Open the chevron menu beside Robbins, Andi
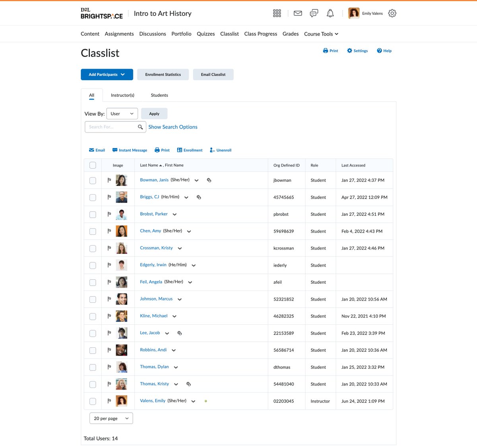 (x=173, y=351)
